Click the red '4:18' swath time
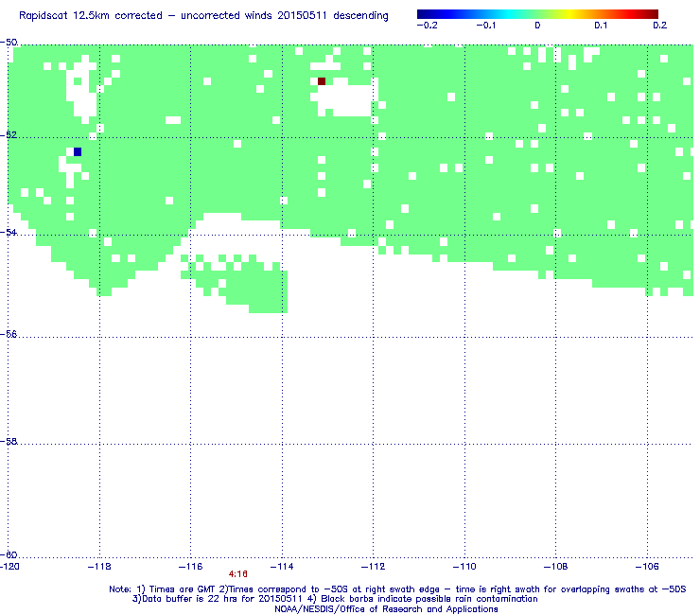This screenshot has height=615, width=700. 238,574
